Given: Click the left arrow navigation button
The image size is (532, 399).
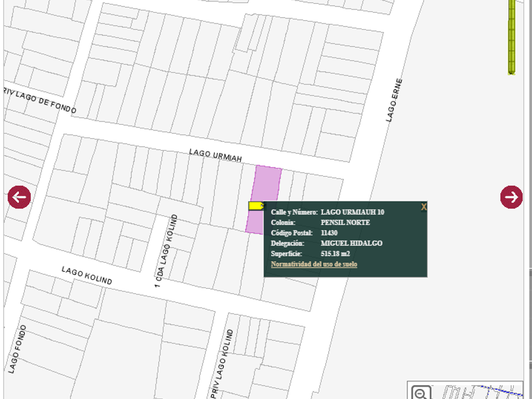Looking at the screenshot, I should [x=20, y=197].
